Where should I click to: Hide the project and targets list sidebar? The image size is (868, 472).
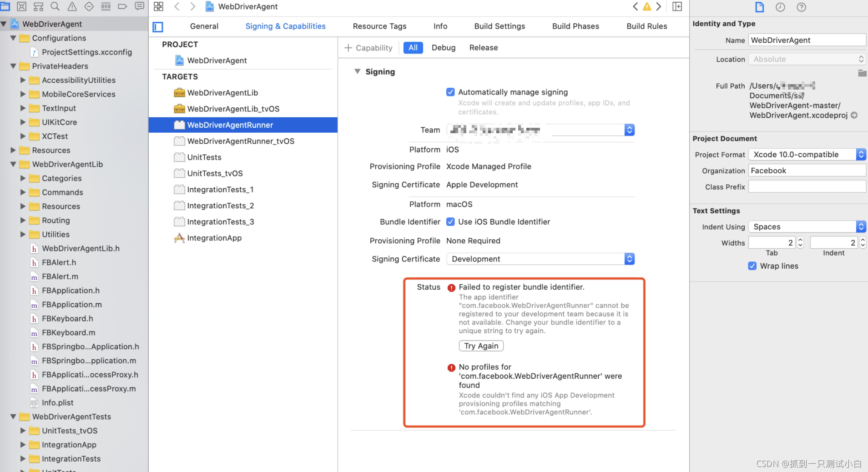(158, 27)
